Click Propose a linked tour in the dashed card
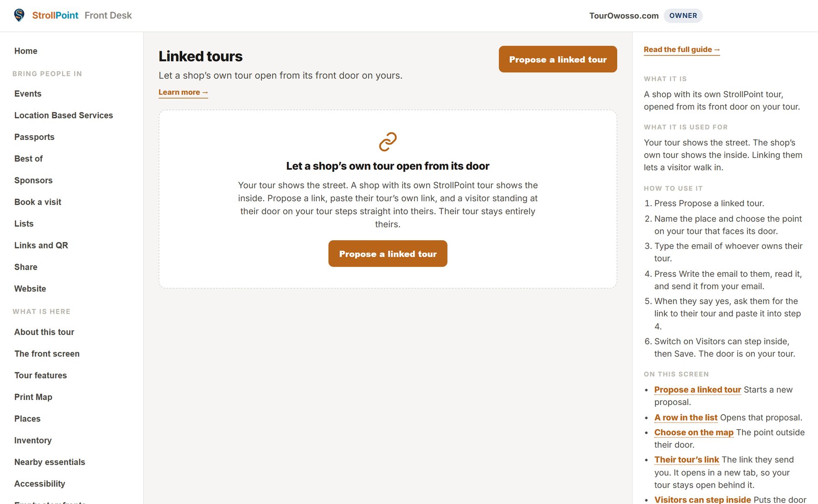818x504 pixels. pyautogui.click(x=388, y=253)
